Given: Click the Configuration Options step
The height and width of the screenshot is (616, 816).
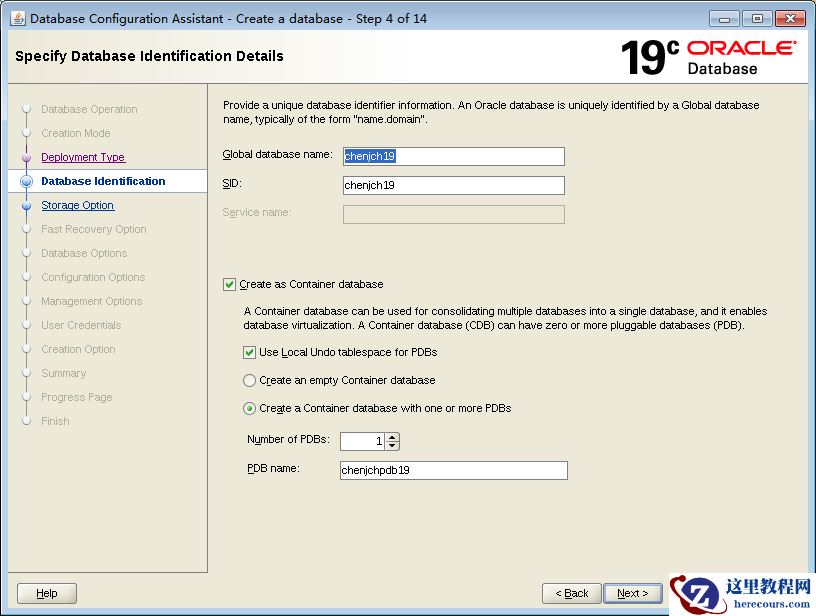Looking at the screenshot, I should pos(93,277).
